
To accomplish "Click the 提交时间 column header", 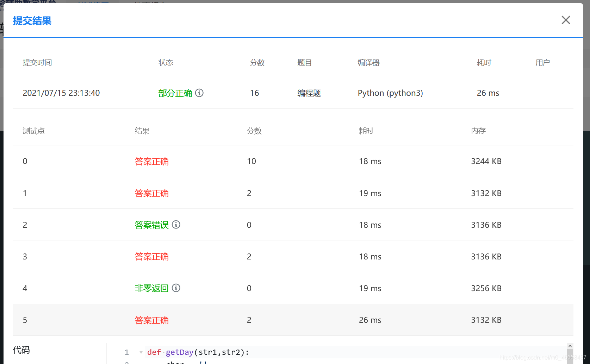I will (x=37, y=63).
